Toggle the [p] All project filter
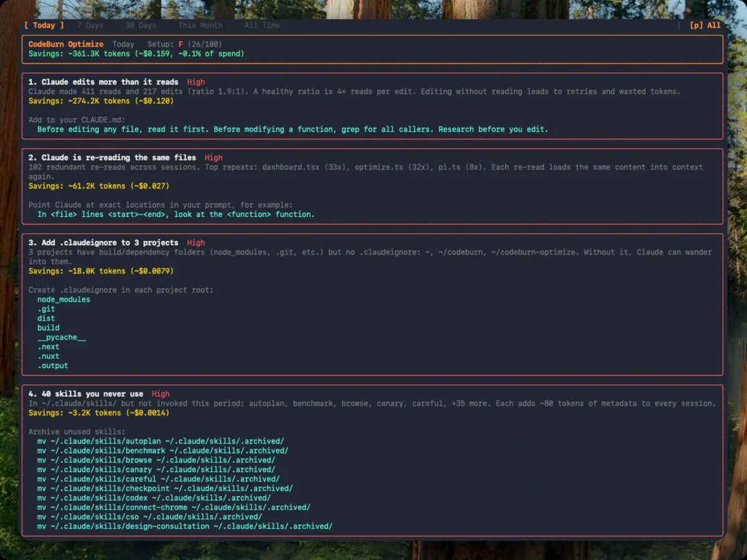747x560 pixels. click(705, 26)
